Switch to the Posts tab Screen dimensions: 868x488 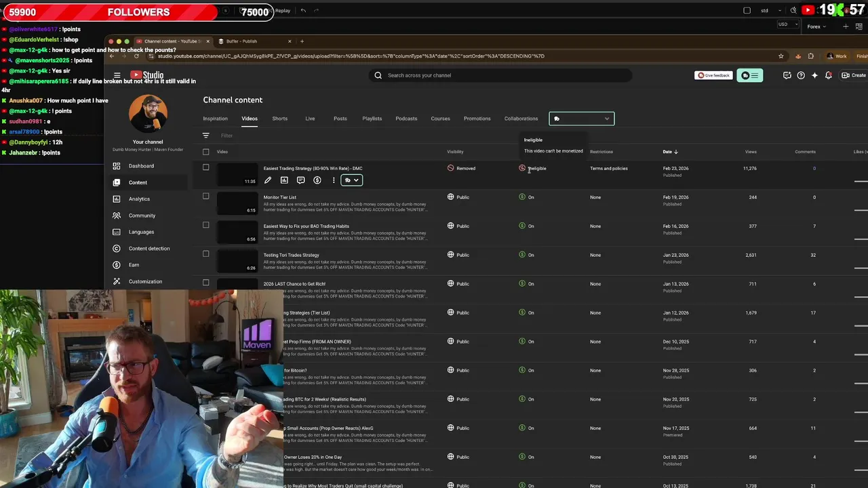[340, 119]
